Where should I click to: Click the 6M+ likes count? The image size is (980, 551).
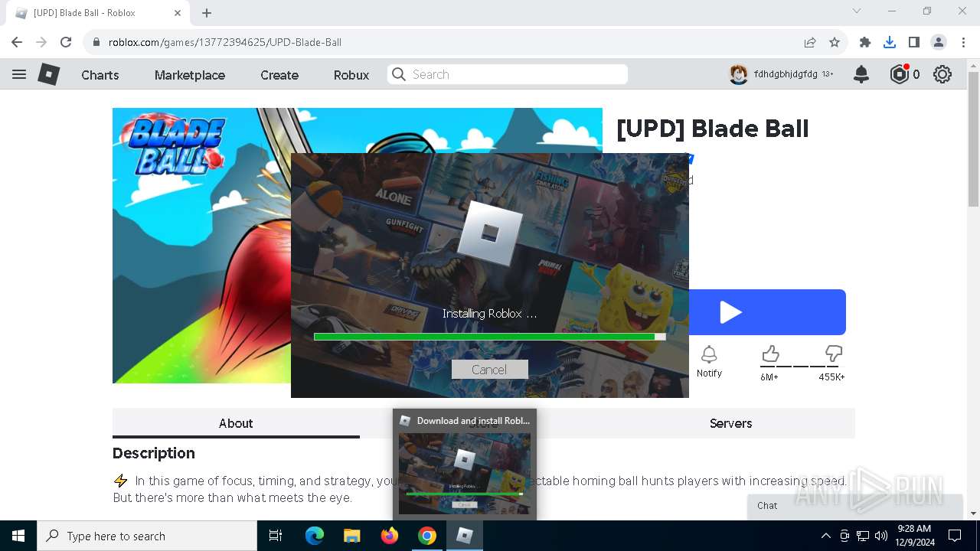pos(769,377)
